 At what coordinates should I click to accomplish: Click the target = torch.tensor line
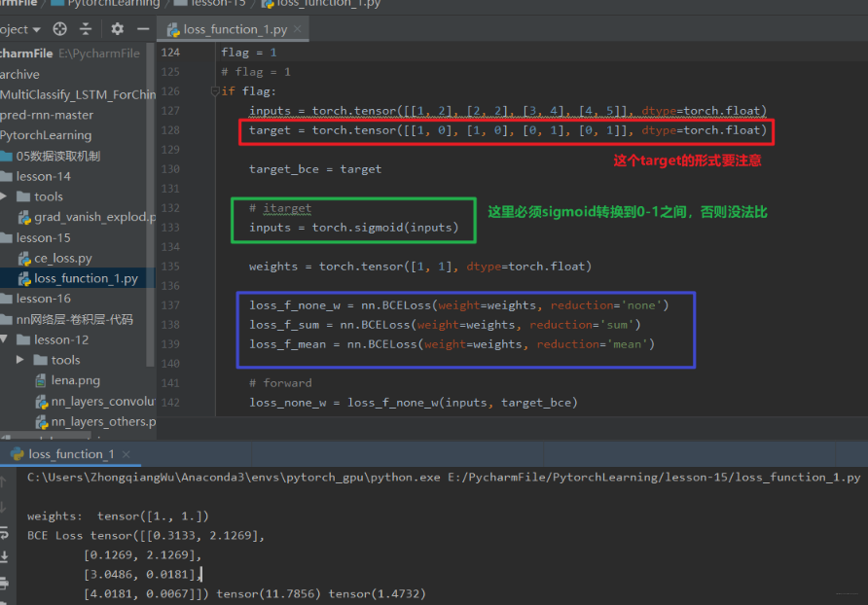point(508,130)
